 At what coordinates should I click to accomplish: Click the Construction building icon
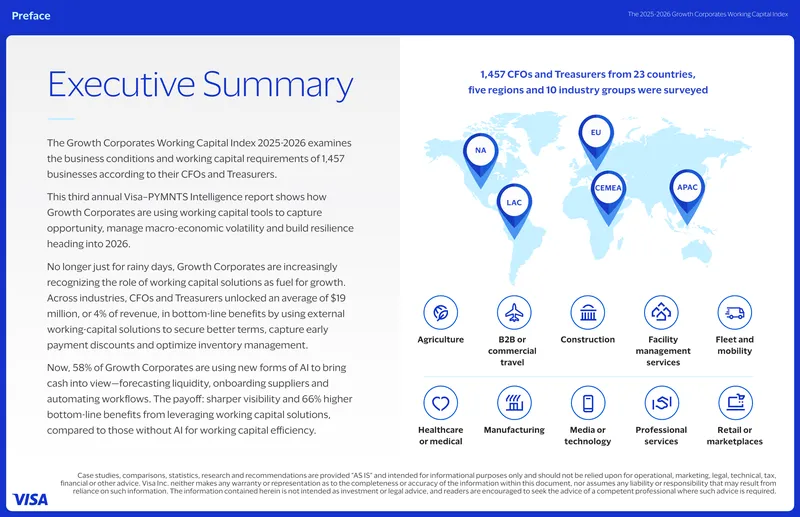[588, 312]
